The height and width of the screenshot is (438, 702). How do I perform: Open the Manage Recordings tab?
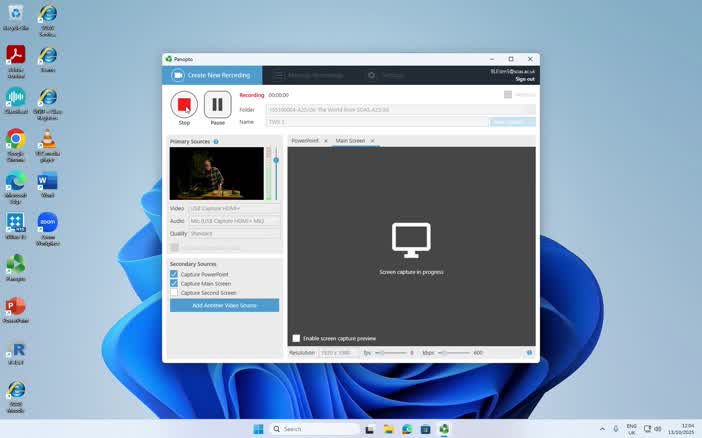pos(308,75)
